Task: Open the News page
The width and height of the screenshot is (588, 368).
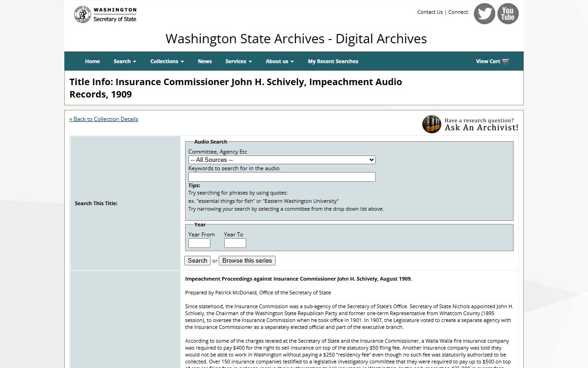Action: (x=205, y=61)
